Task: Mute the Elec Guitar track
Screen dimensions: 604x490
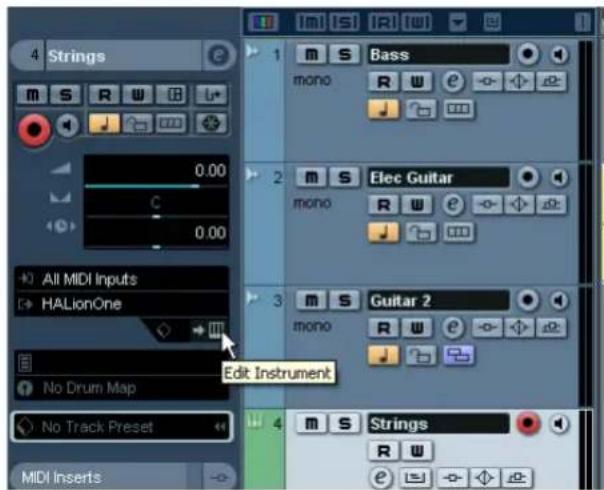Action: [x=311, y=177]
